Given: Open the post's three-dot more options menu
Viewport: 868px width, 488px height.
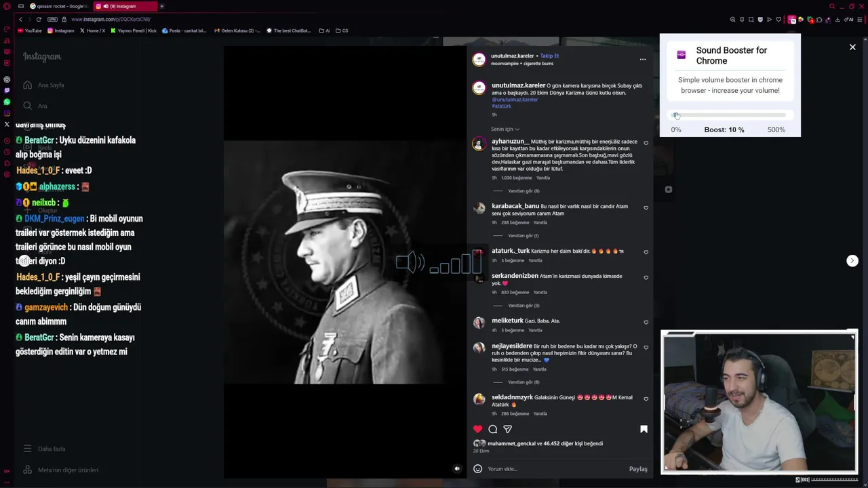Looking at the screenshot, I should click(643, 60).
